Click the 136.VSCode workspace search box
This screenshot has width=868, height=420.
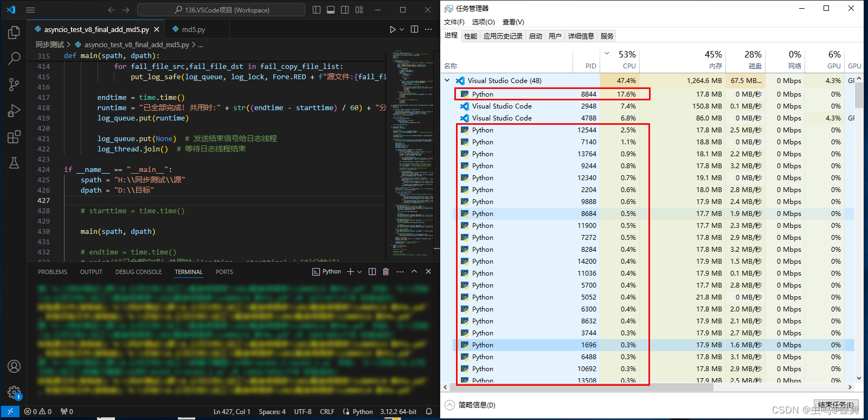tap(221, 10)
